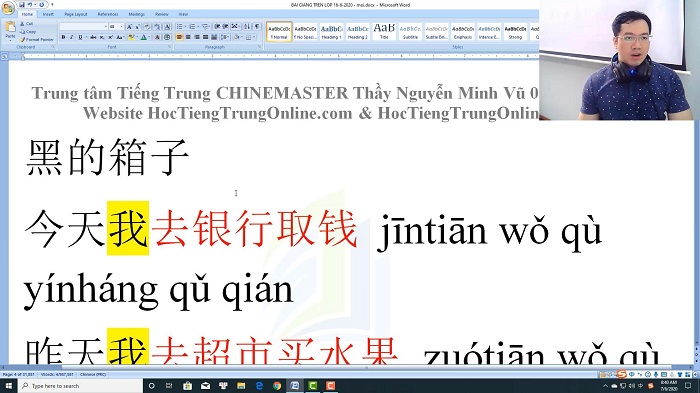Viewport: 700px width, 393px height.
Task: Apply the Heading 2 style
Action: pos(358,32)
